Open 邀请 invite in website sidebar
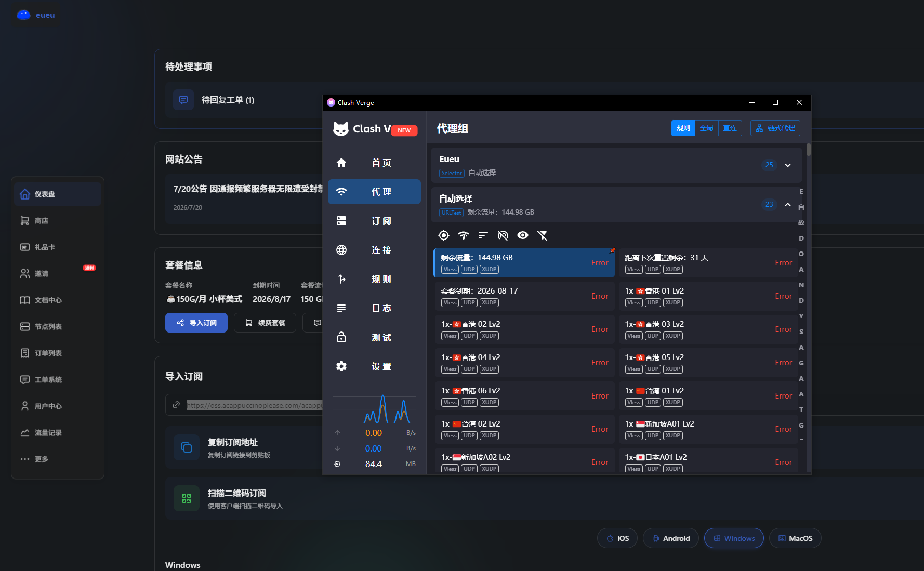The image size is (924, 571). (58, 274)
